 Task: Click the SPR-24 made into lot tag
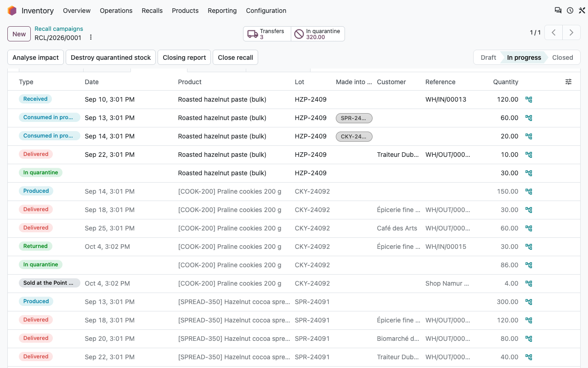point(354,118)
